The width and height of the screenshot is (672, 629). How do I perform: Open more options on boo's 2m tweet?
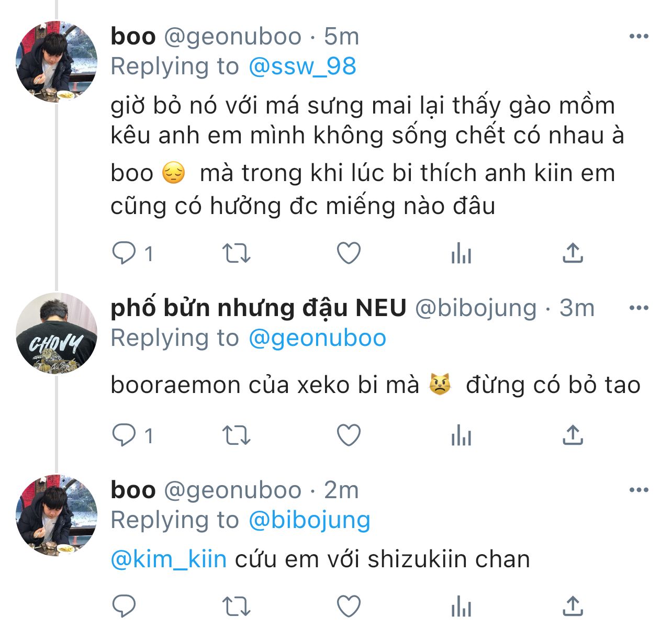pos(639,490)
